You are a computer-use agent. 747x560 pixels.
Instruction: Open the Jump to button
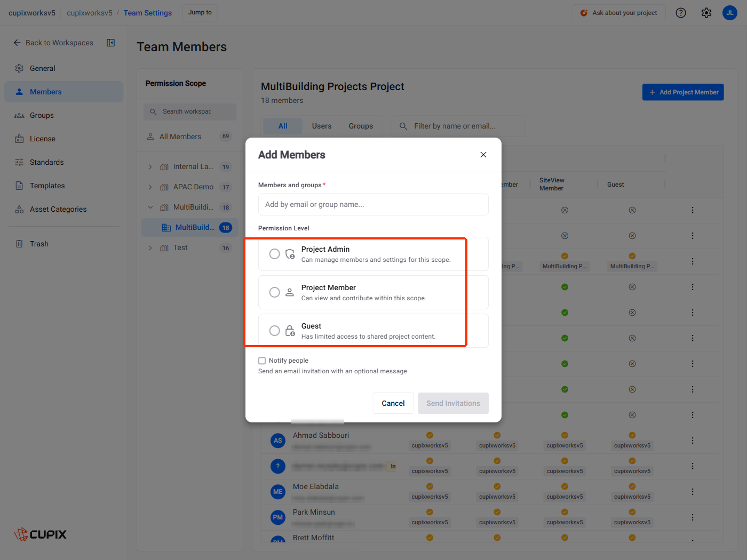coord(200,13)
